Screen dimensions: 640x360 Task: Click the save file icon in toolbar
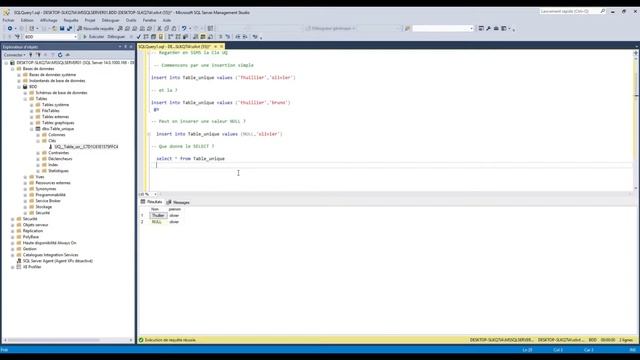[62, 29]
